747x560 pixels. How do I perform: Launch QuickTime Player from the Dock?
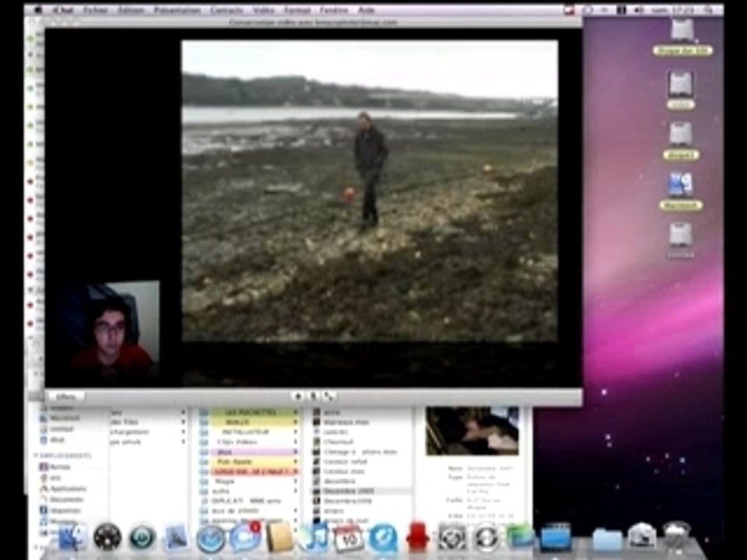pos(384,538)
